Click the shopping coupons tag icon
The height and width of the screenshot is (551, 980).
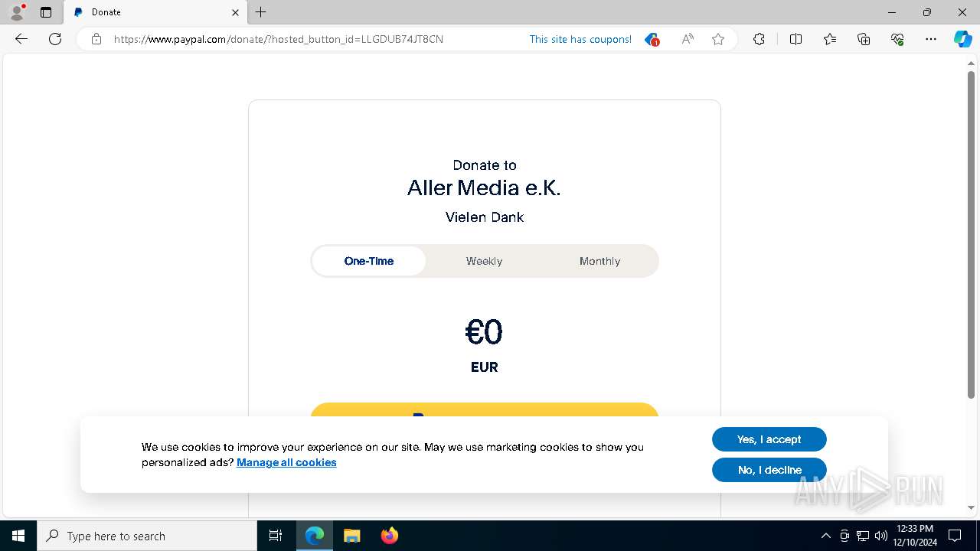coord(652,39)
